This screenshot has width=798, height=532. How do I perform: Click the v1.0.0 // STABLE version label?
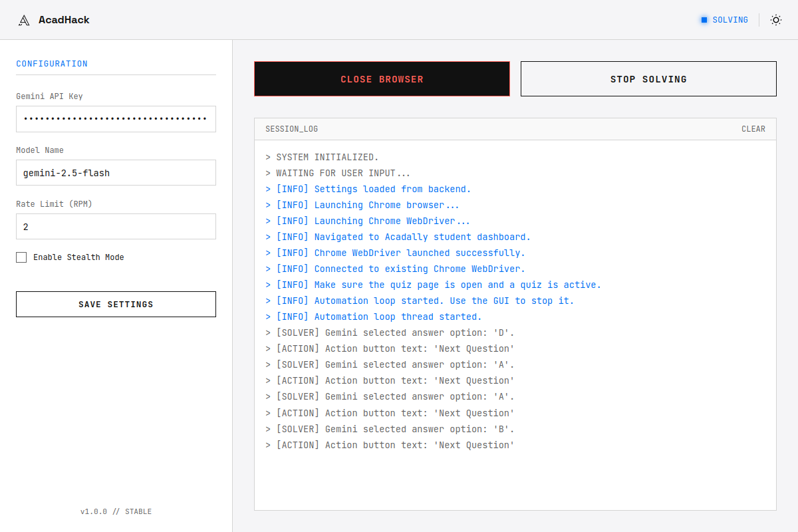[116, 511]
